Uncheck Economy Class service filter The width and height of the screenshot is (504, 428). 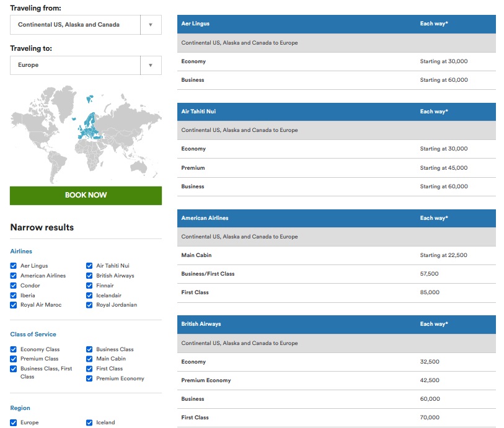pyautogui.click(x=14, y=349)
